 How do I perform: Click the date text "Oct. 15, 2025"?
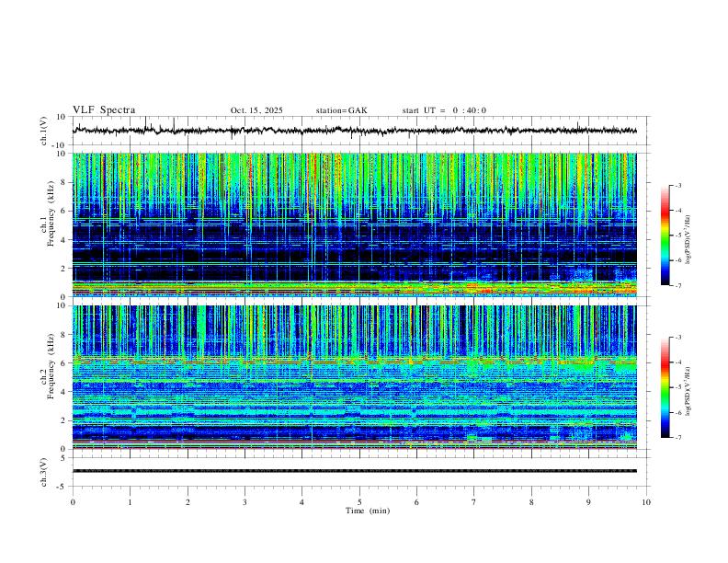coord(256,110)
